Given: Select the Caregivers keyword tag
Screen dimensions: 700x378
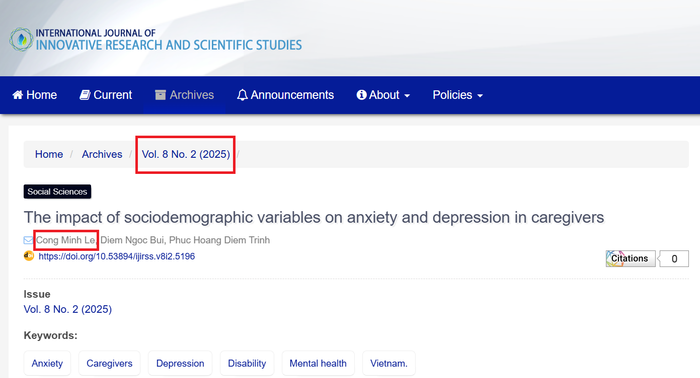Looking at the screenshot, I should point(109,363).
